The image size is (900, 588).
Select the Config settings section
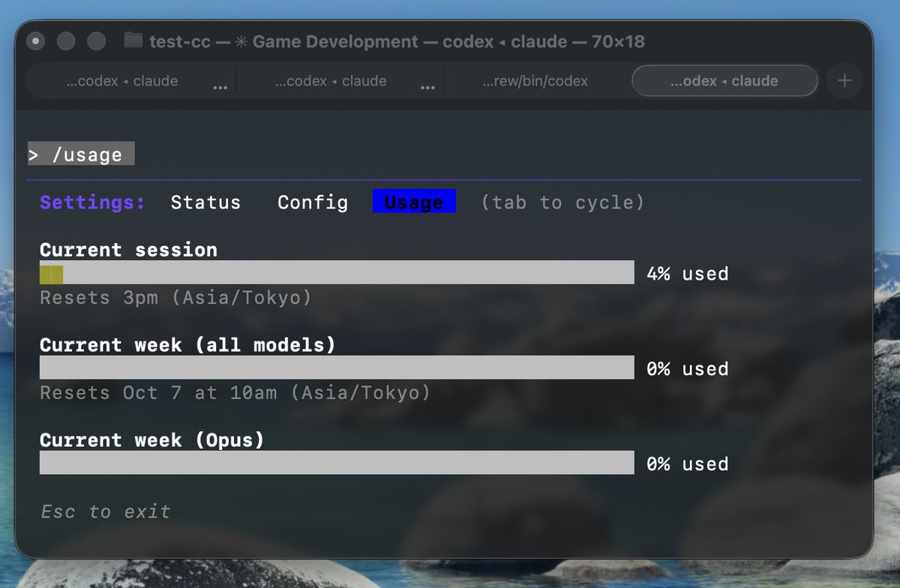(x=313, y=202)
